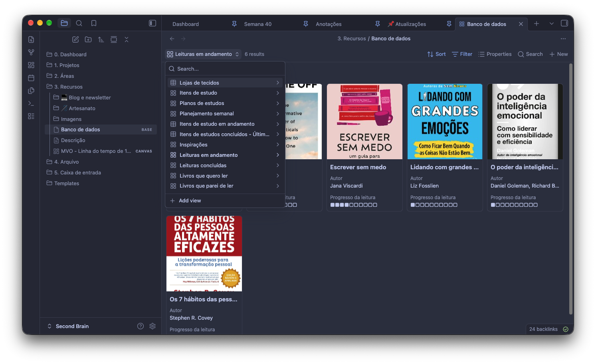
Task: Open the command palette terminal icon
Action: (31, 103)
